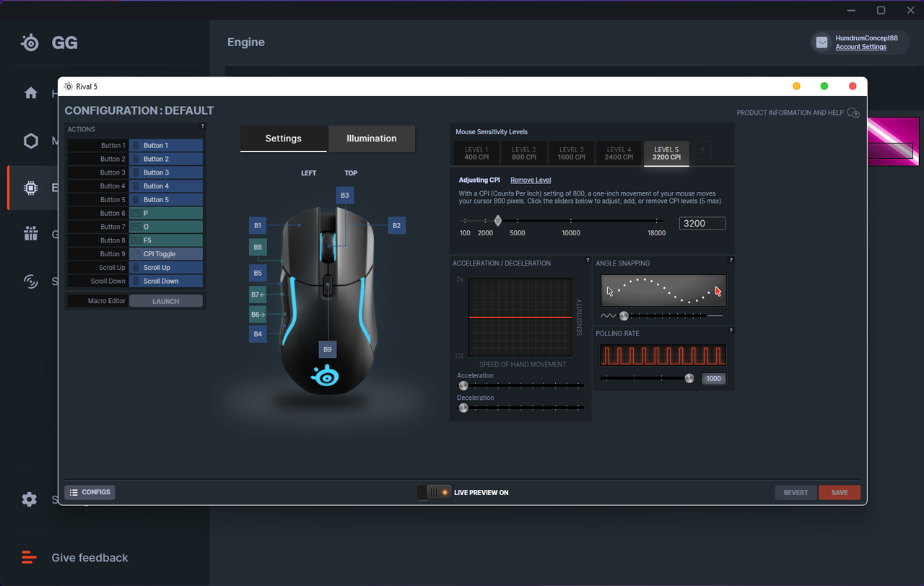
Task: Click Acceleration/Deceleration help question mark
Action: 588,261
